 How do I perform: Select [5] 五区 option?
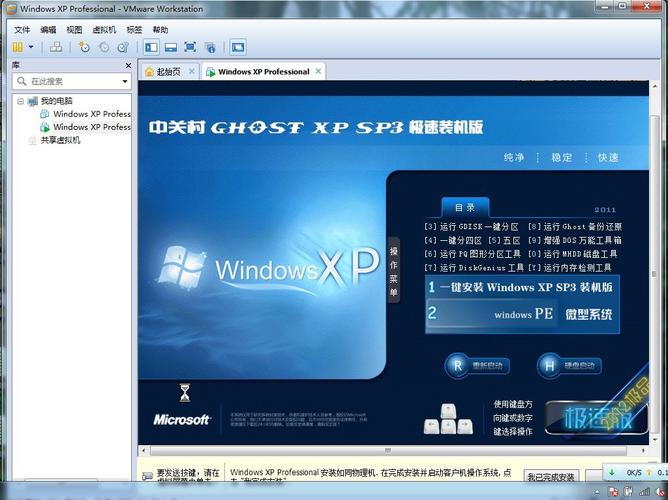(504, 240)
